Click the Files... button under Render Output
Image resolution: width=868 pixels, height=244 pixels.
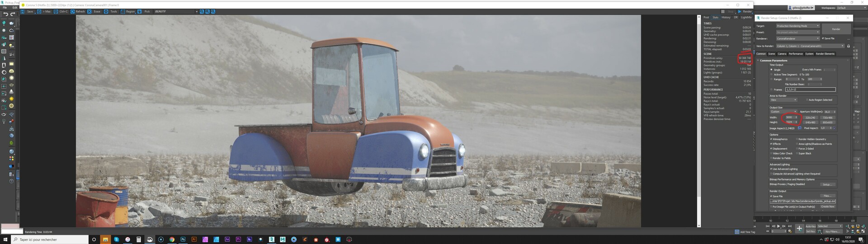[x=827, y=196]
